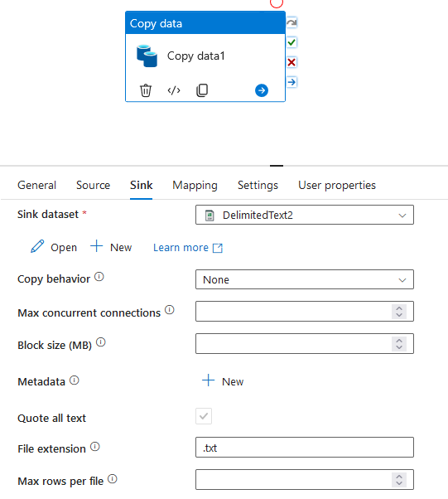The width and height of the screenshot is (448, 499).
Task: Switch to the Source tab
Action: click(94, 185)
